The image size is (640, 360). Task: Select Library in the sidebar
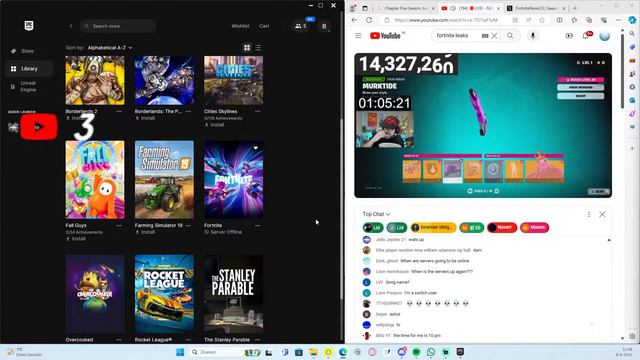click(x=29, y=69)
